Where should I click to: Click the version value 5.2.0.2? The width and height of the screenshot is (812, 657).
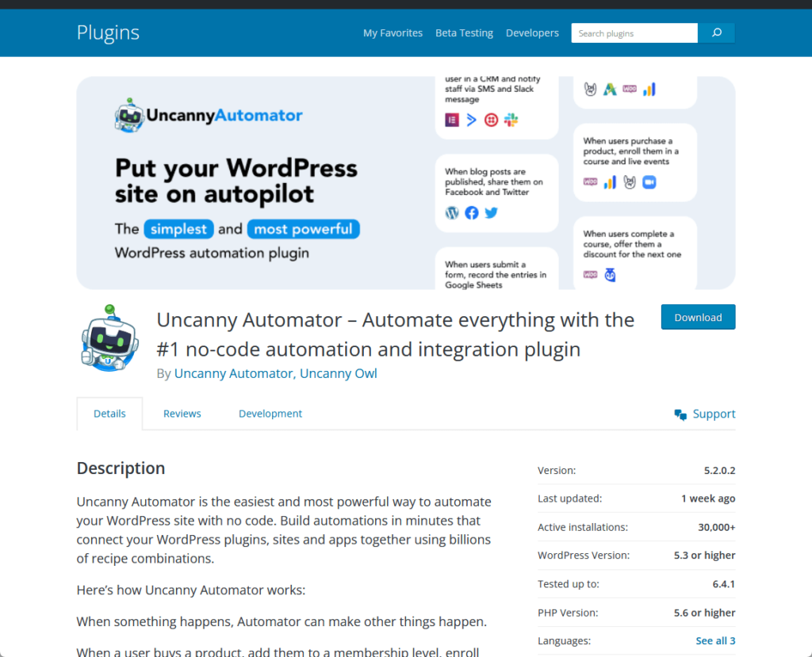[x=719, y=471]
